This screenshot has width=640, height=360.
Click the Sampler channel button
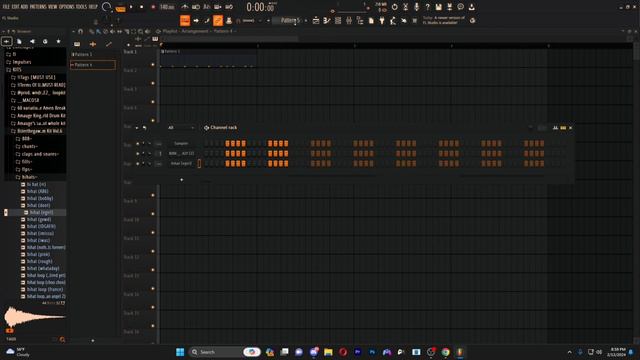click(x=181, y=144)
